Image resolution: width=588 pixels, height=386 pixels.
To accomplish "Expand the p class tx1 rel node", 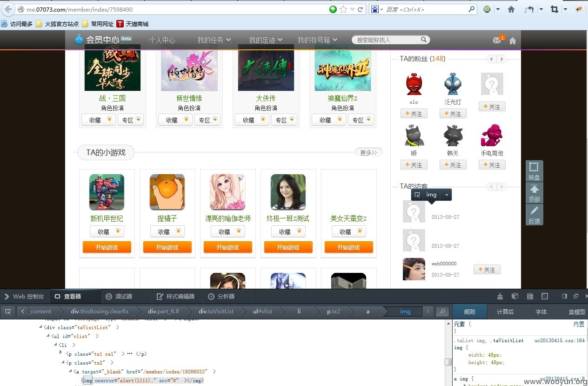I will (x=61, y=353).
